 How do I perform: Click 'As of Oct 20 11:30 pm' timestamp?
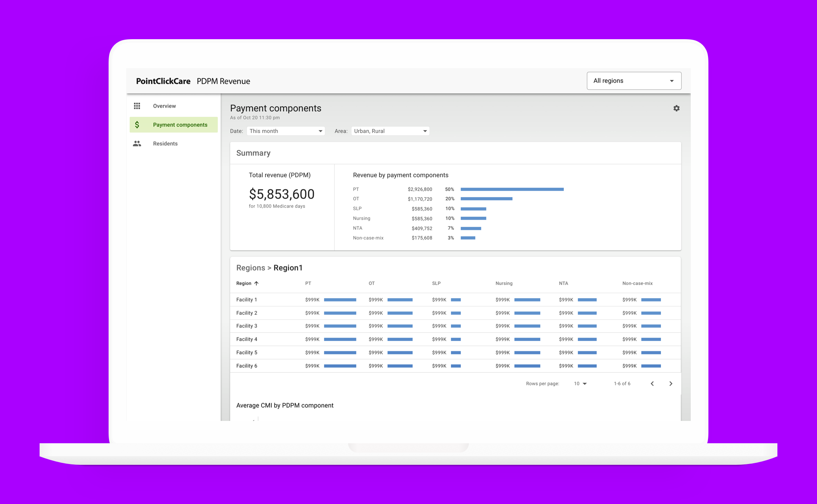pos(255,118)
